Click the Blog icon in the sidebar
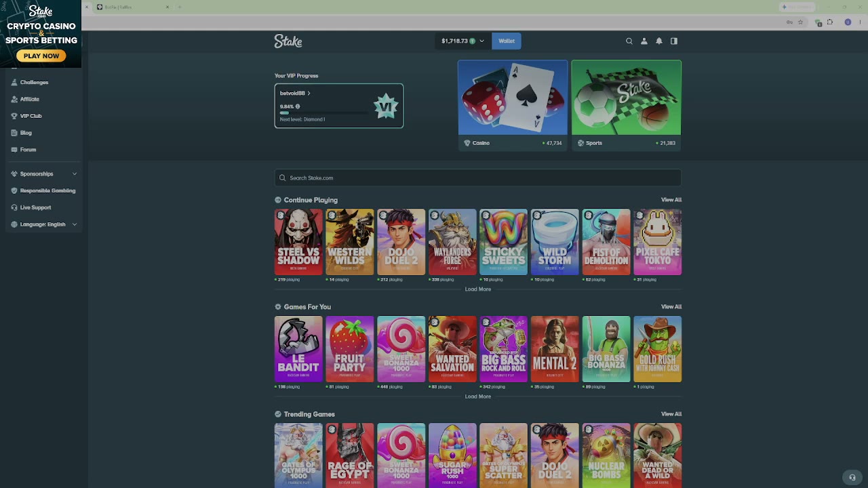Image resolution: width=868 pixels, height=488 pixels. [14, 133]
